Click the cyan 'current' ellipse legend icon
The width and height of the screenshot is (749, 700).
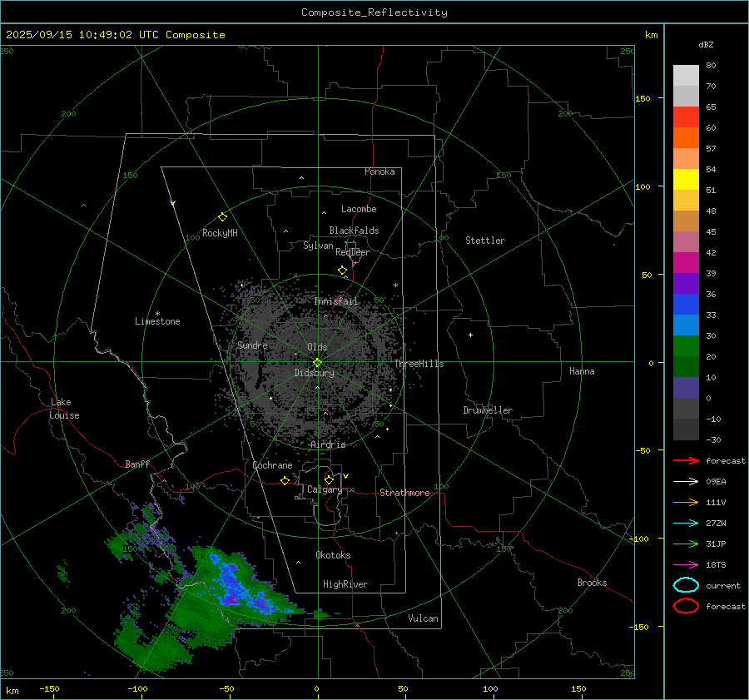(686, 585)
